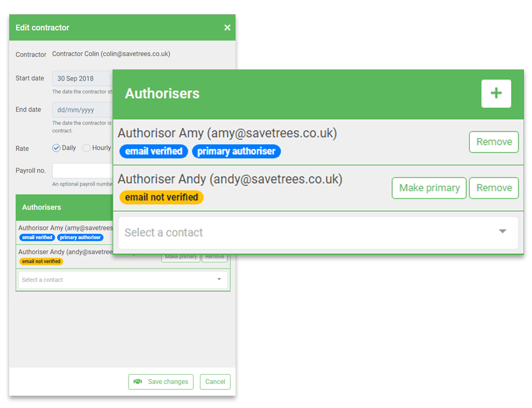The height and width of the screenshot is (408, 532).
Task: Click the large 'Authorisers' heading
Action: [x=162, y=93]
